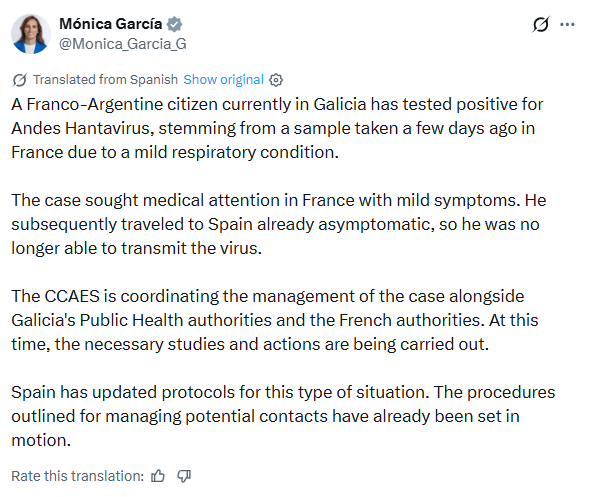
Task: Open the @Monica_Garcia_G handle link
Action: pos(123,44)
